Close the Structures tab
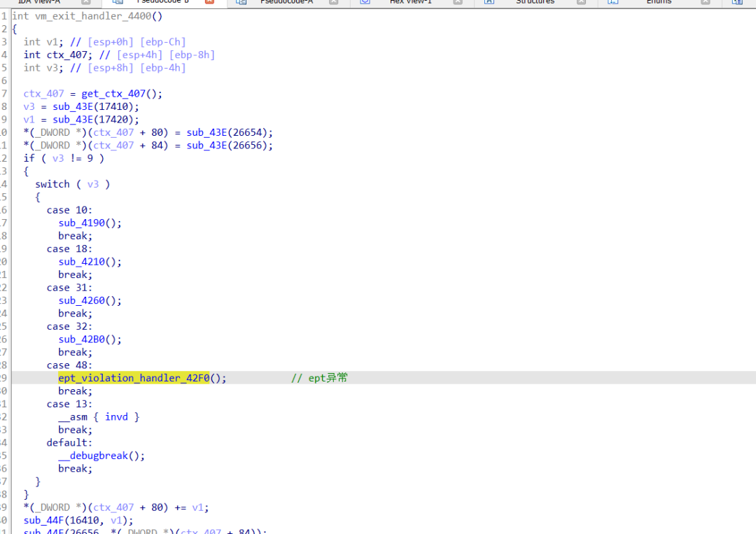Image resolution: width=756 pixels, height=534 pixels. click(x=582, y=1)
